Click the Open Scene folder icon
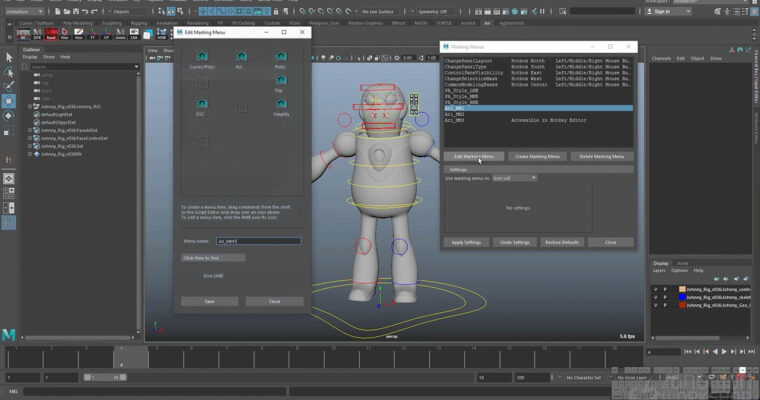The width and height of the screenshot is (760, 400). point(67,11)
